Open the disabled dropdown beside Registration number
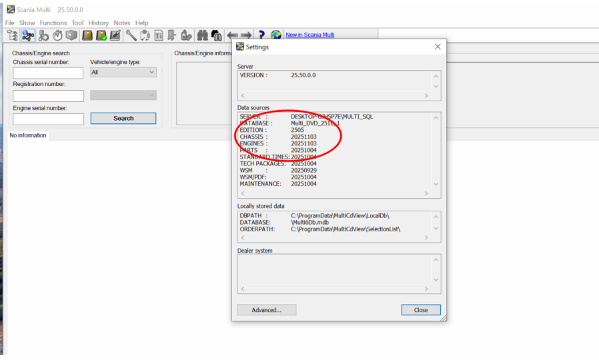This screenshot has height=364, width=599. click(123, 95)
